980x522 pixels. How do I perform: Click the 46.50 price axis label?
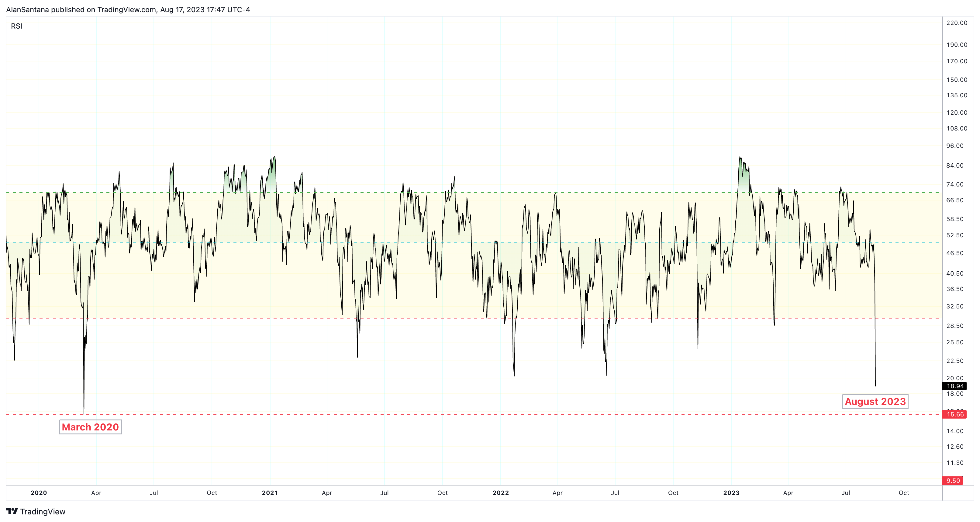tap(955, 253)
